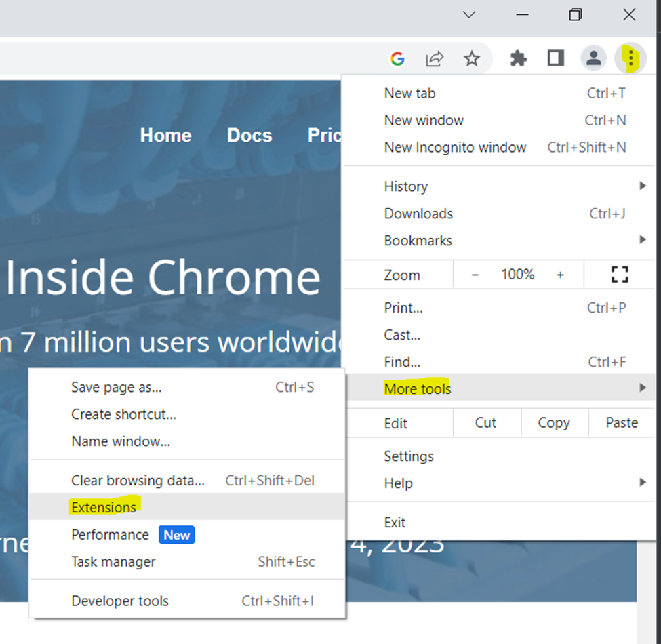Toggle the side panel icon

(556, 58)
